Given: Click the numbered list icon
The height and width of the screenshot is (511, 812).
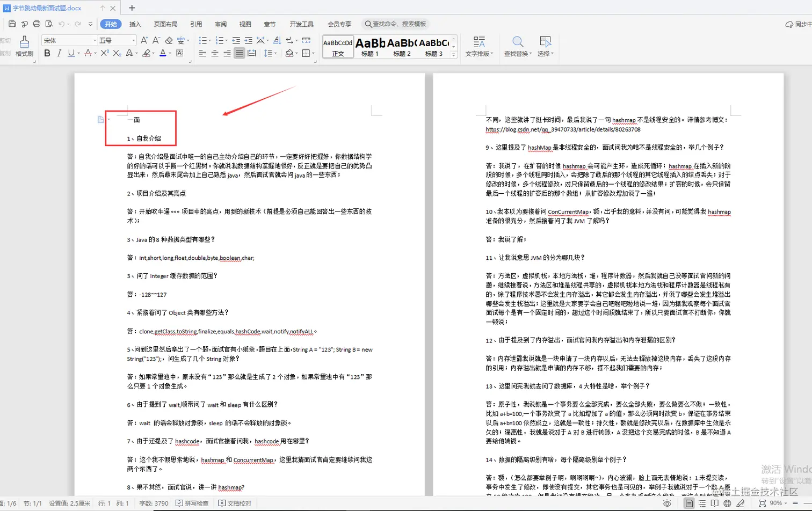Looking at the screenshot, I should tap(219, 40).
